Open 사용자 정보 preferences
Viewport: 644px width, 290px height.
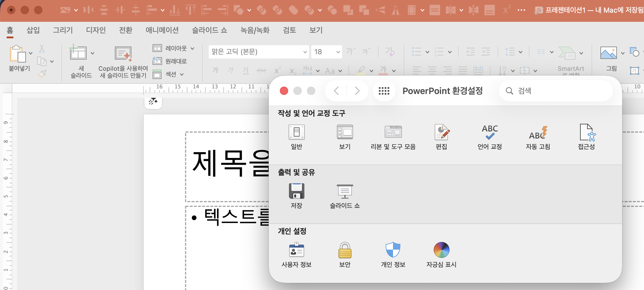pos(296,255)
